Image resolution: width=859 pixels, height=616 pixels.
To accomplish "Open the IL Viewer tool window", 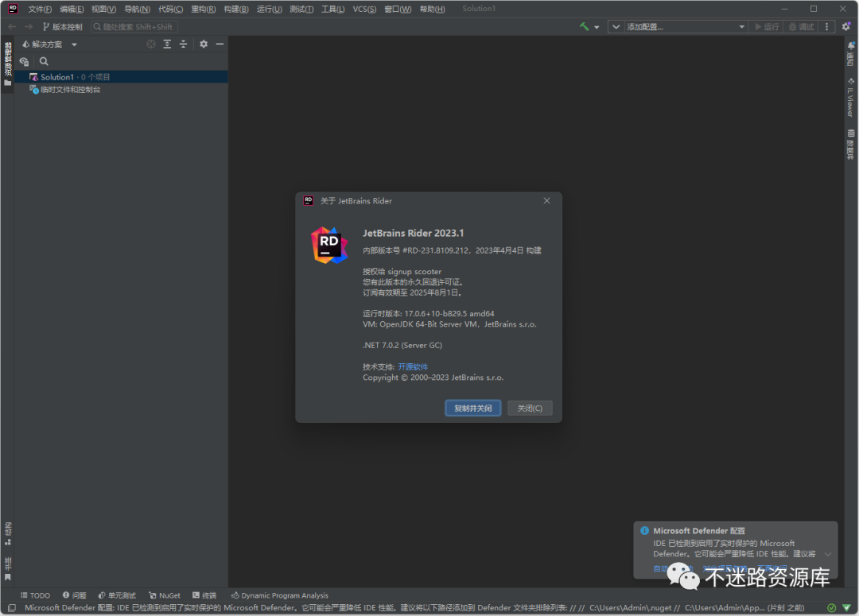I will tap(850, 98).
